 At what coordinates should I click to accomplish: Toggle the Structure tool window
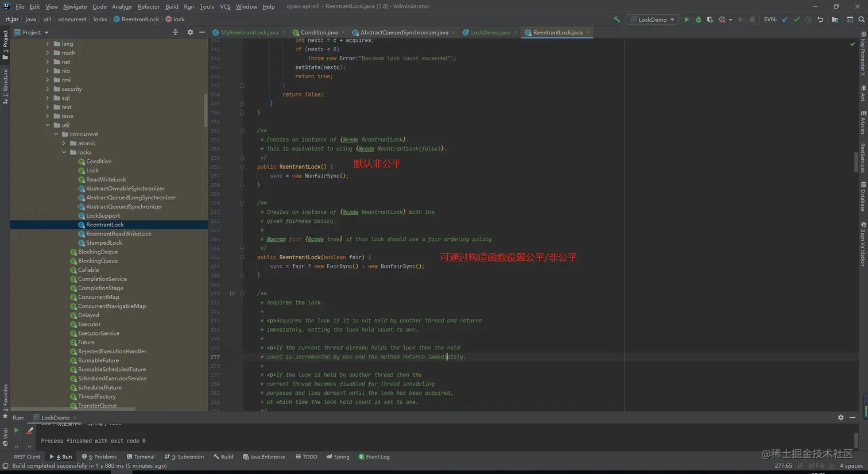coord(5,86)
